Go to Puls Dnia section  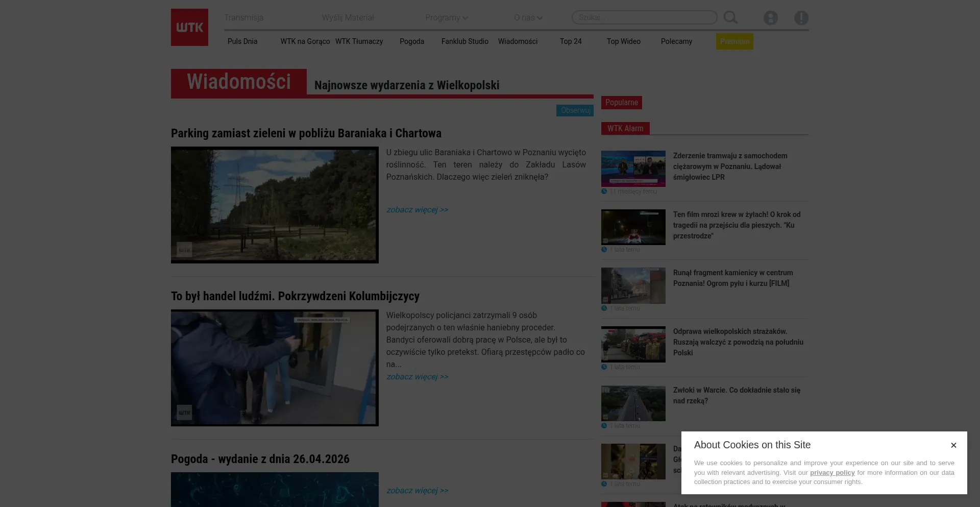(242, 41)
